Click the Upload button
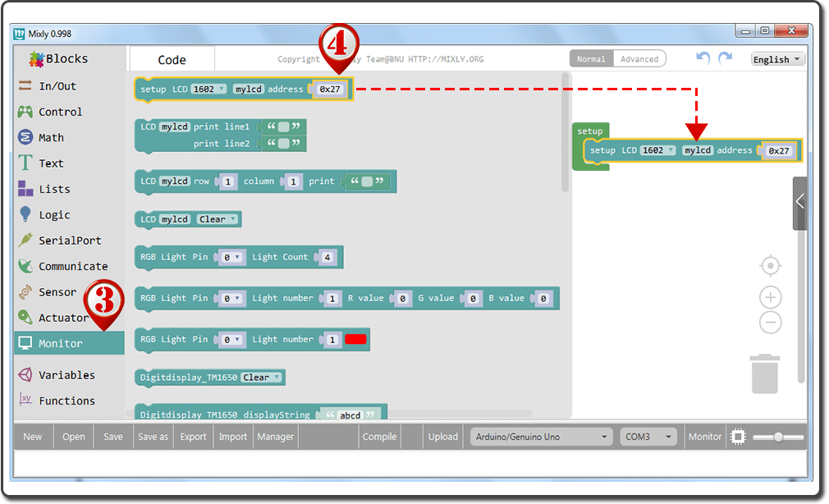829x504 pixels. 443,437
